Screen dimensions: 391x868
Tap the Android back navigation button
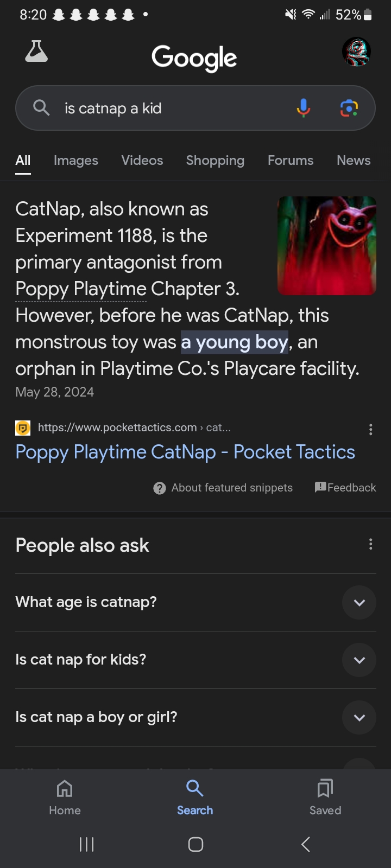(306, 844)
